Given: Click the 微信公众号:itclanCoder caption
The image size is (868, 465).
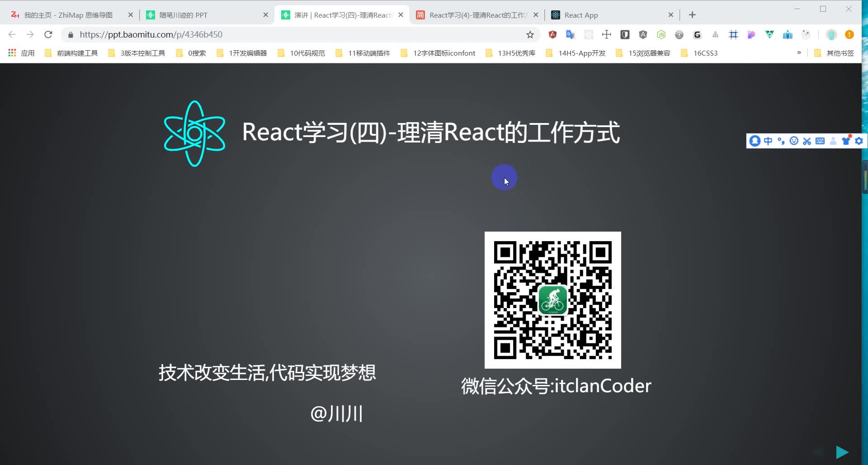Looking at the screenshot, I should [x=556, y=386].
